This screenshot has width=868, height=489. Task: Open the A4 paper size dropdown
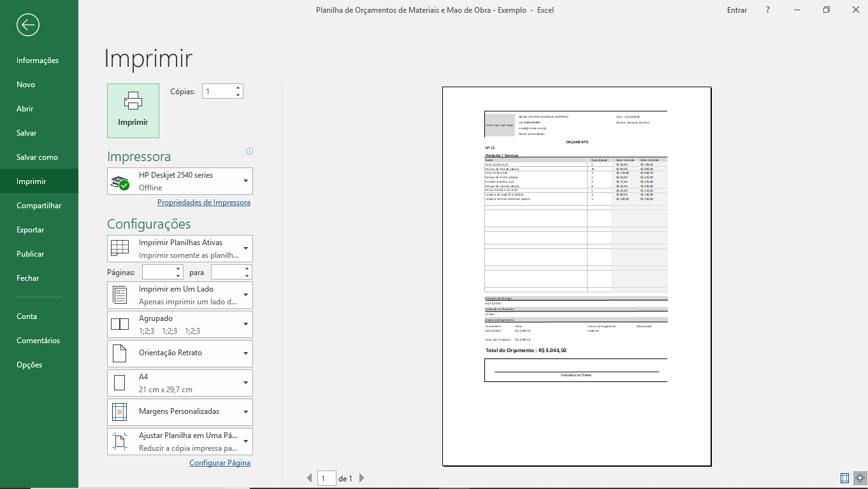(180, 383)
